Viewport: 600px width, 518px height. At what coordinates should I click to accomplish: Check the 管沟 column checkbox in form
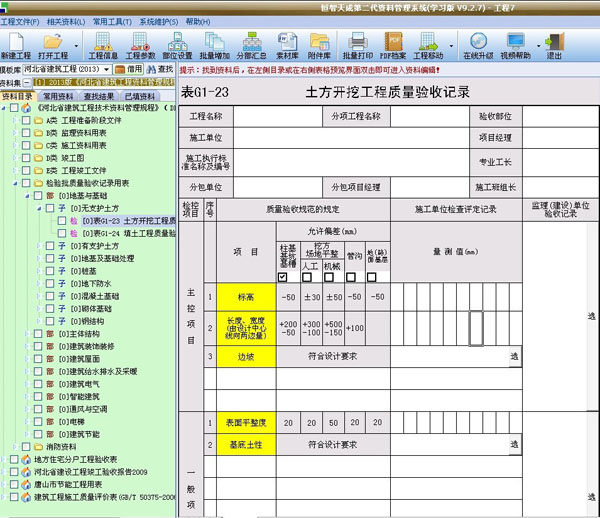tap(351, 277)
